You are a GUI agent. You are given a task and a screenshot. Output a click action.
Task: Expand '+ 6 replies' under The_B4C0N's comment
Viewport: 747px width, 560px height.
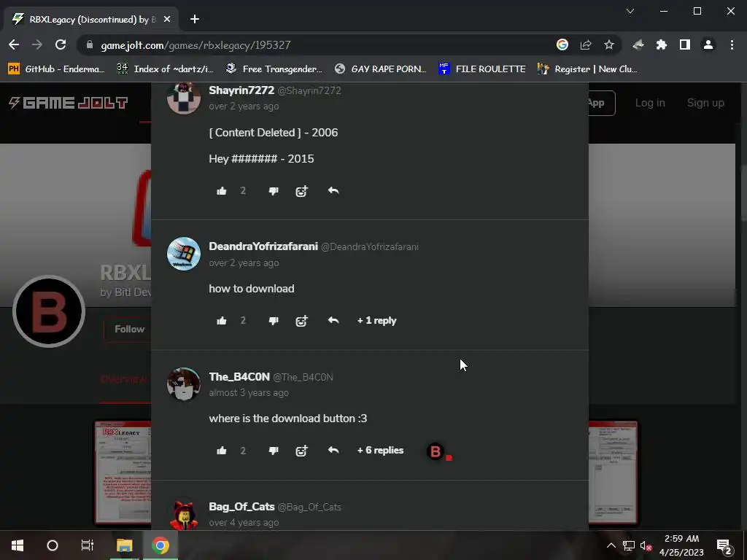(x=380, y=450)
